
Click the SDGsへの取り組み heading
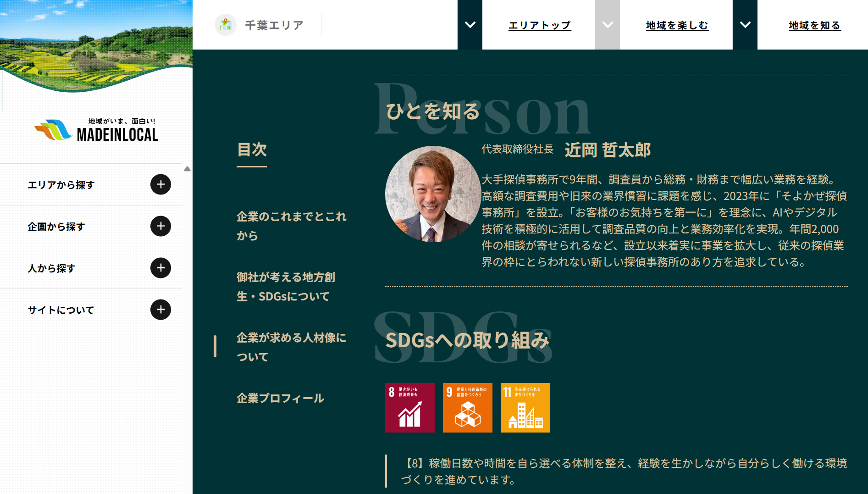[467, 340]
